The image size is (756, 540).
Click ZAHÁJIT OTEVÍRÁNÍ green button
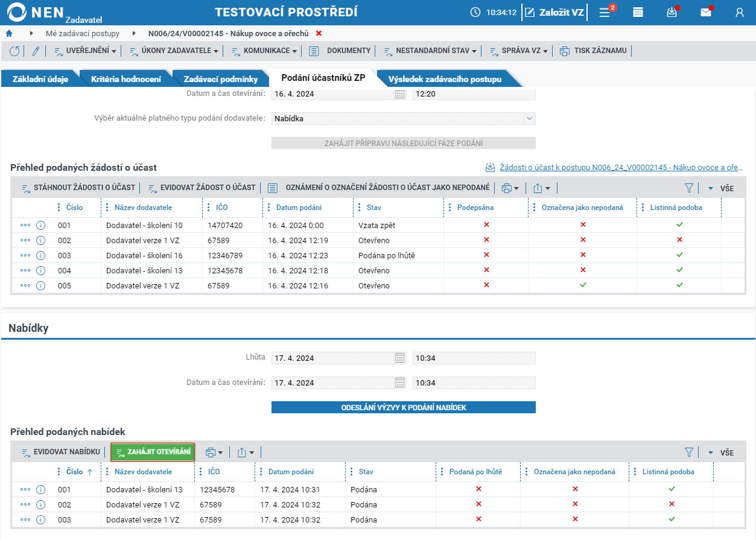pos(153,452)
